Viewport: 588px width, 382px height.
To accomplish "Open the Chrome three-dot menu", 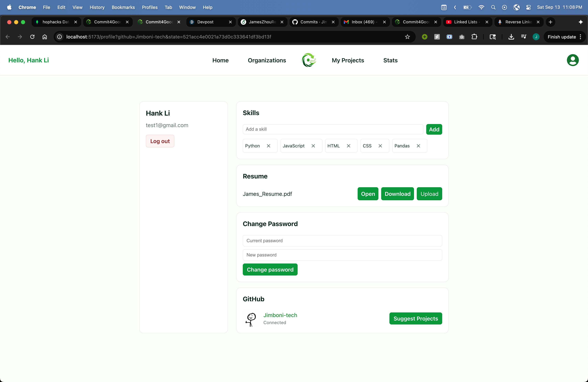I will click(x=580, y=37).
